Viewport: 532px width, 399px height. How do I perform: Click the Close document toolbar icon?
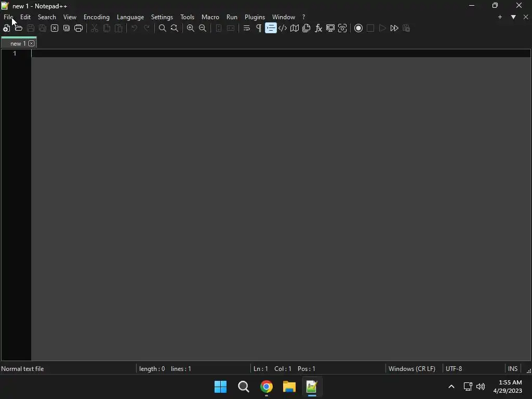(x=54, y=28)
